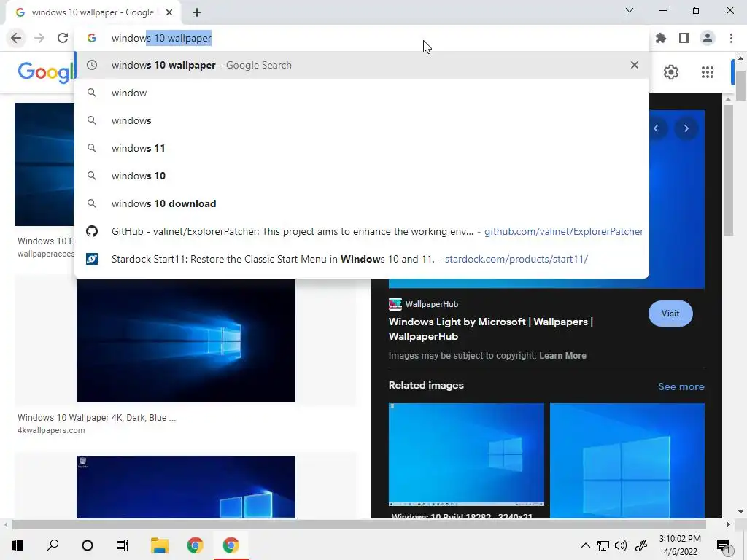
Task: Click the forward navigation arrow
Action: 39,38
